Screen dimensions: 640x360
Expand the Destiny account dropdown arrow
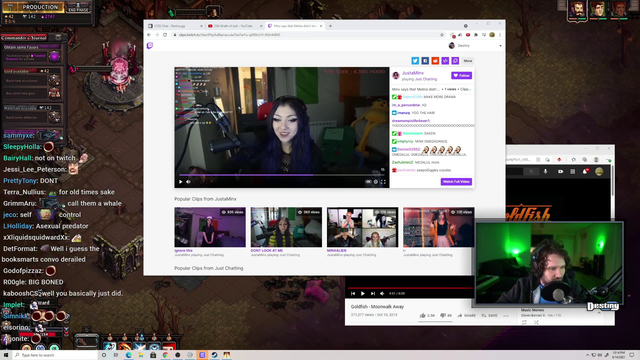point(500,46)
